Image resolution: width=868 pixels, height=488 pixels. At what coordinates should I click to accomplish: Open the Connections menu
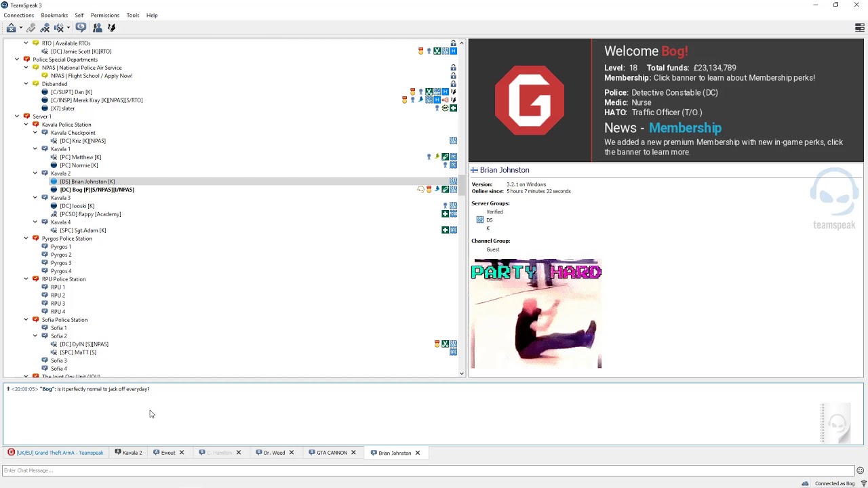(19, 15)
